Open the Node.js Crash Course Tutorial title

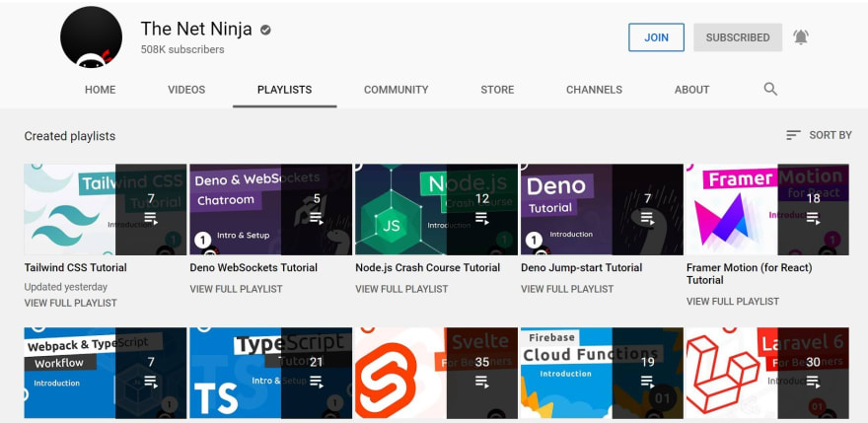click(x=427, y=267)
